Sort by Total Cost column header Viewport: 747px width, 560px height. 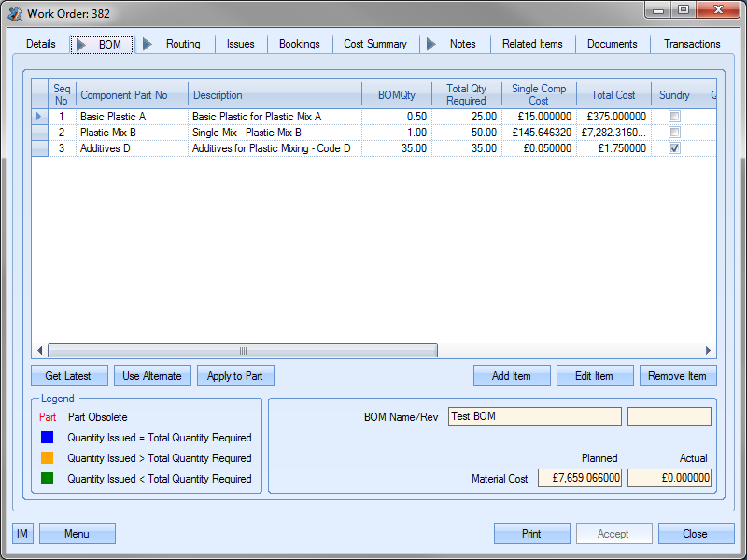[x=613, y=95]
